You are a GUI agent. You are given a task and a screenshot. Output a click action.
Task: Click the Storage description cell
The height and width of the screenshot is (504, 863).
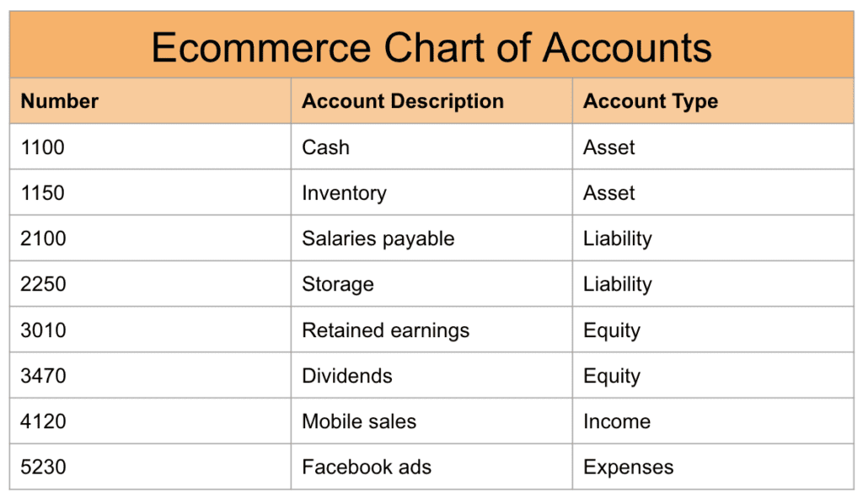(x=338, y=284)
